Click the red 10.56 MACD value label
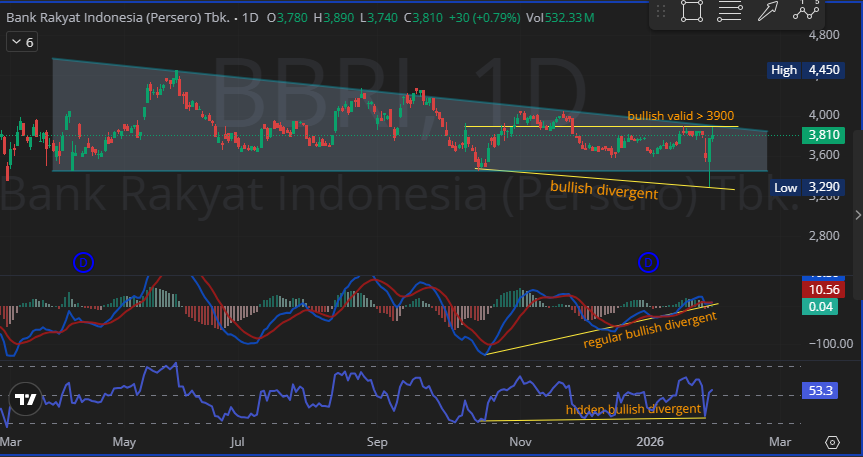The width and height of the screenshot is (863, 457). point(824,290)
